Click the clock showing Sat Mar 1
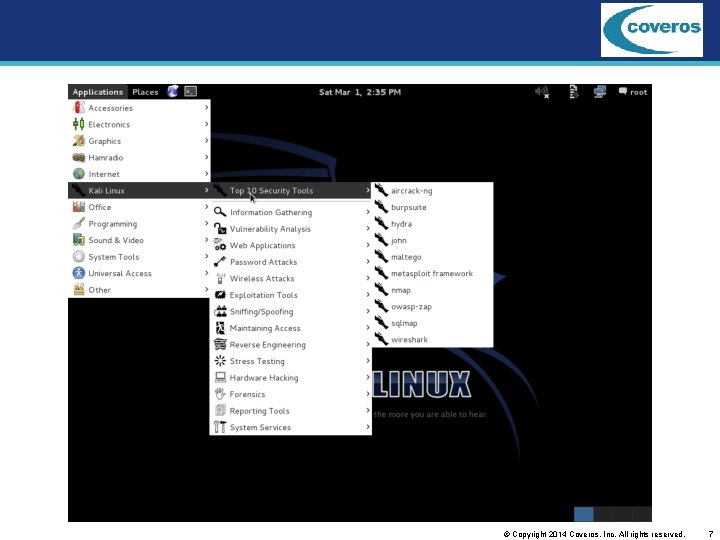Screen dimensions: 720x540 (360, 92)
